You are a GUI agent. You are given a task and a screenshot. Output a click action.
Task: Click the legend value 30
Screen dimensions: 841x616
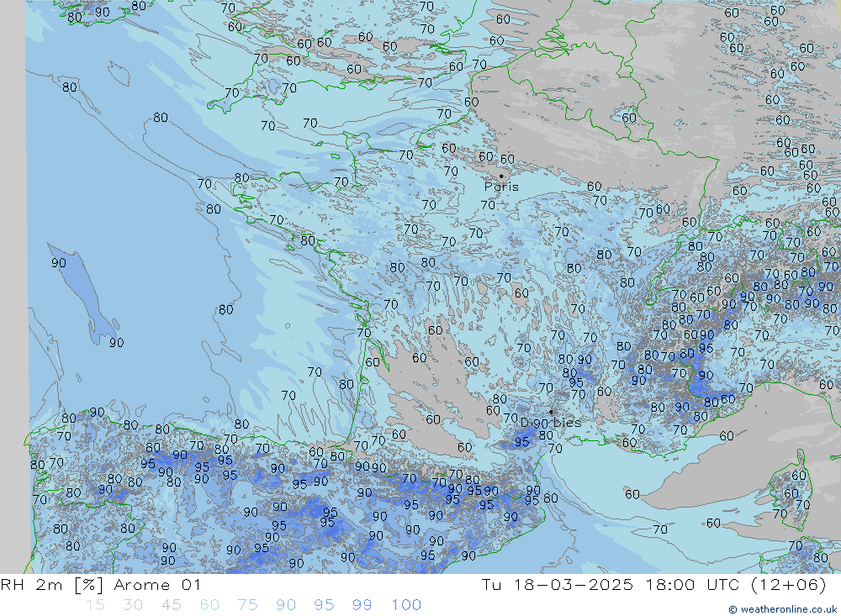[133, 605]
